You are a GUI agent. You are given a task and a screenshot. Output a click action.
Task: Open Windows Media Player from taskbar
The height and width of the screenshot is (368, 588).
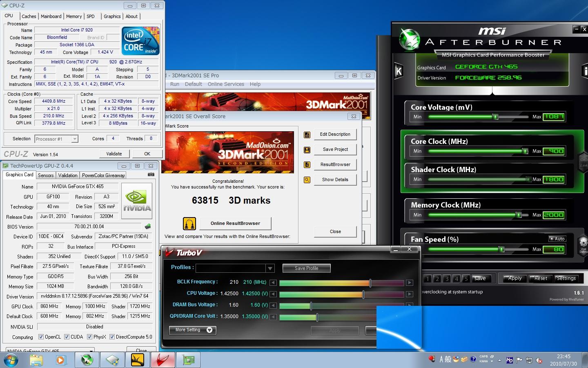[x=61, y=360]
